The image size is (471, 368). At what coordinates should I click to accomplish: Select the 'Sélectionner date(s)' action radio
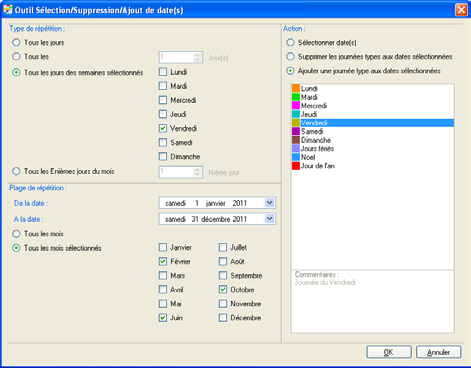click(x=290, y=42)
